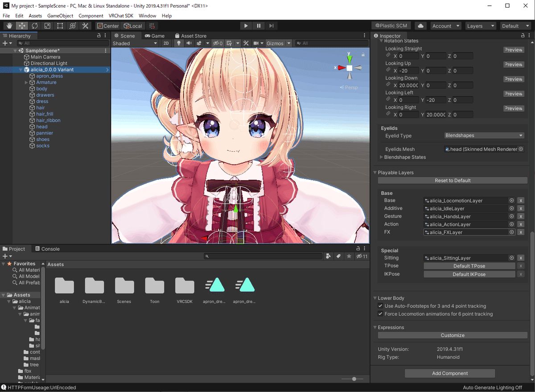Screen dimensions: 535x392
Task: Toggle scene audio speaker icon
Action: point(189,43)
